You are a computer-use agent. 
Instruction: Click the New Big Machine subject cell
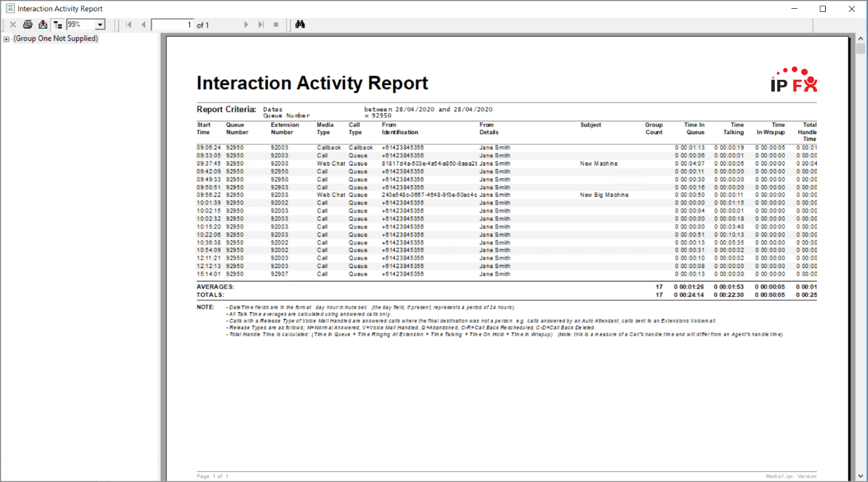point(604,195)
